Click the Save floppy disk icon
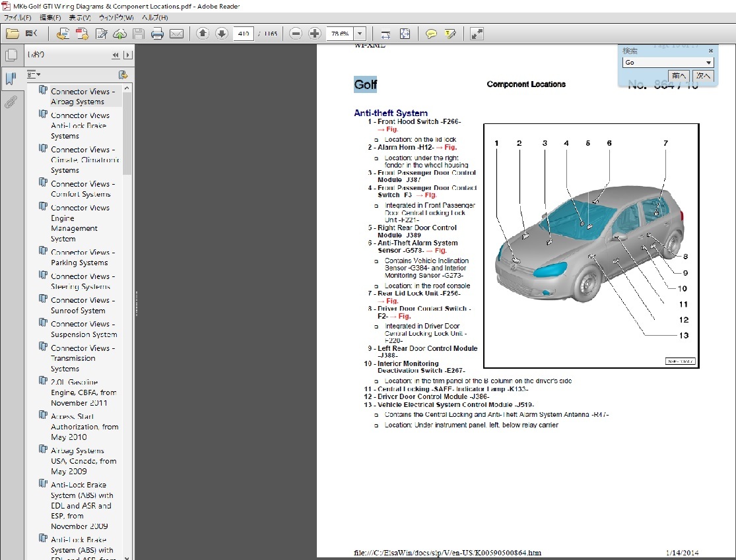This screenshot has height=560, width=736. [139, 34]
